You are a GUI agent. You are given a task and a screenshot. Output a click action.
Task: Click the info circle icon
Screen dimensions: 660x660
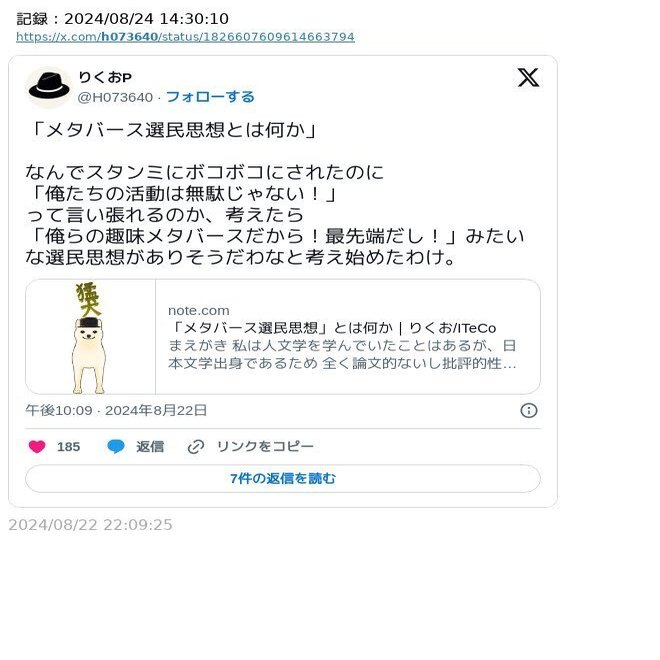[x=529, y=410]
